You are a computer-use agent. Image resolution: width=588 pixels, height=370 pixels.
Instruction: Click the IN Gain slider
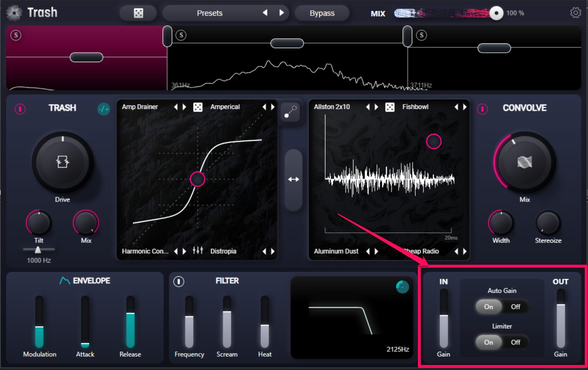point(444,319)
